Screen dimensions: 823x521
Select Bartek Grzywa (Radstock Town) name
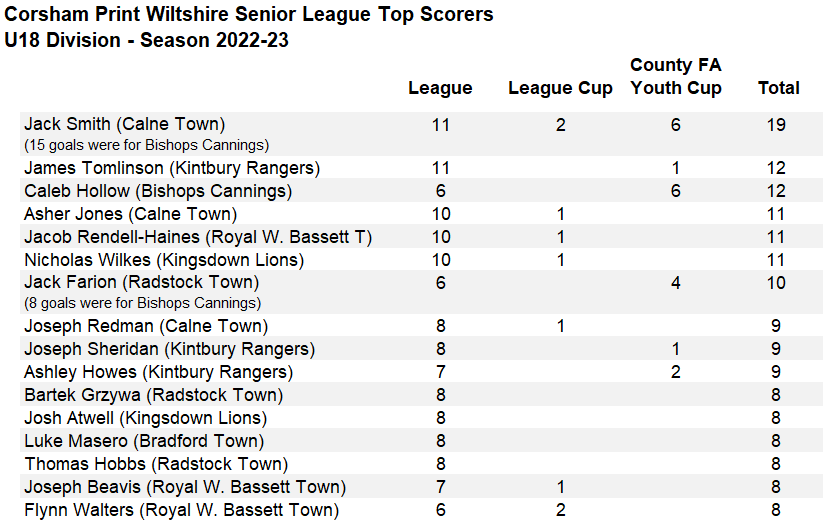coord(153,395)
